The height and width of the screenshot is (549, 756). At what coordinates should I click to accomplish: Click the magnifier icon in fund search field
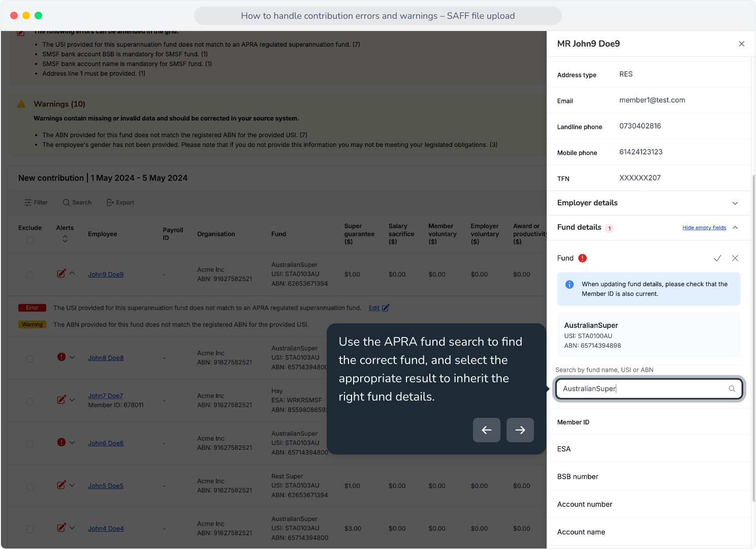732,389
